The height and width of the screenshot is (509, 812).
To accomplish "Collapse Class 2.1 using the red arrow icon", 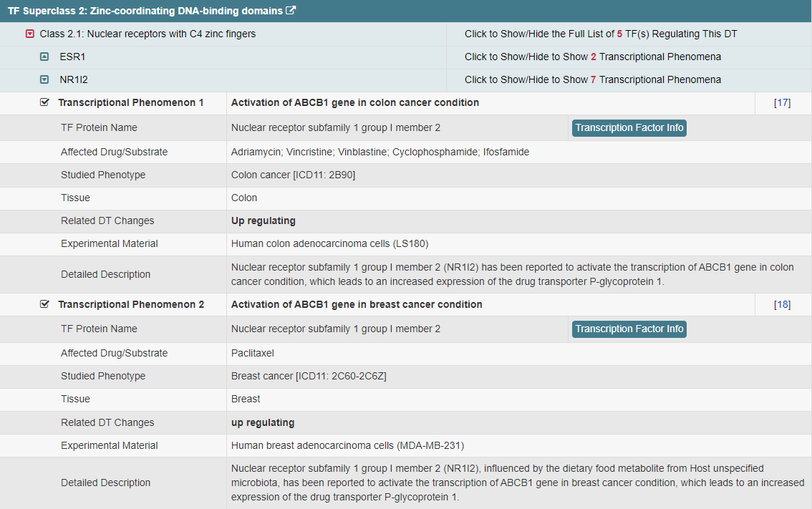I will point(30,34).
